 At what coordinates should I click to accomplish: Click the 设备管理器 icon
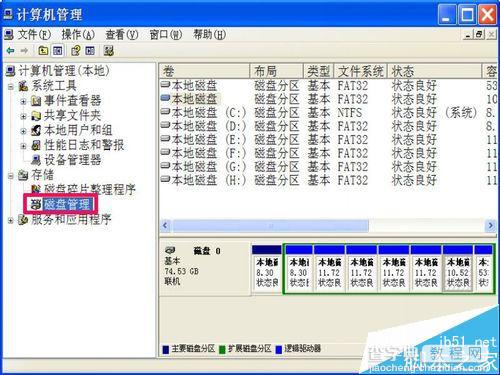[x=36, y=160]
